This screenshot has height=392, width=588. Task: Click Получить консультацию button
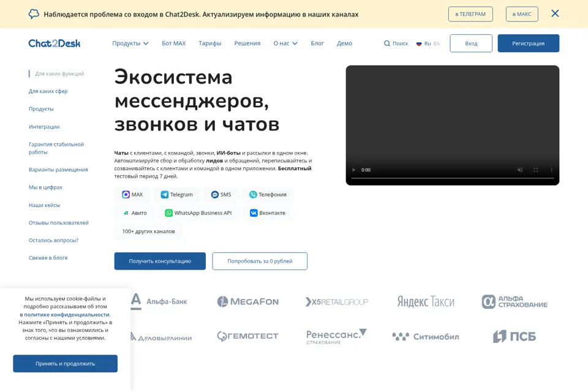[x=160, y=261]
